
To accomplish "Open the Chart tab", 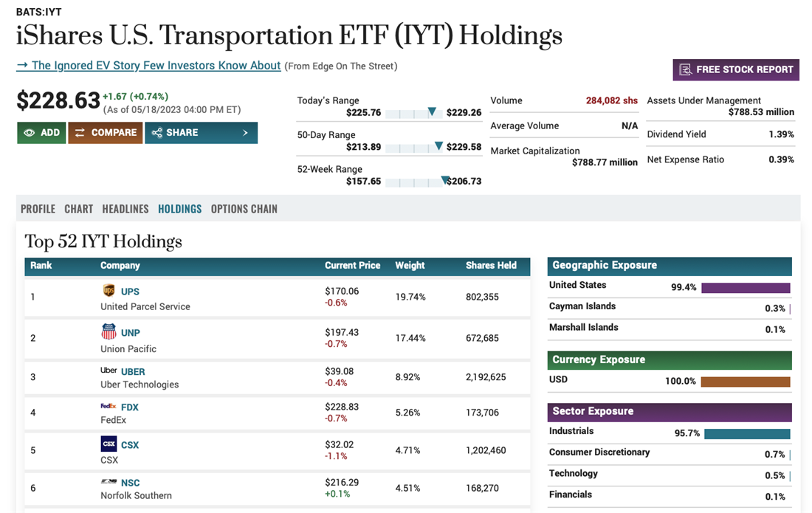I will 78,209.
